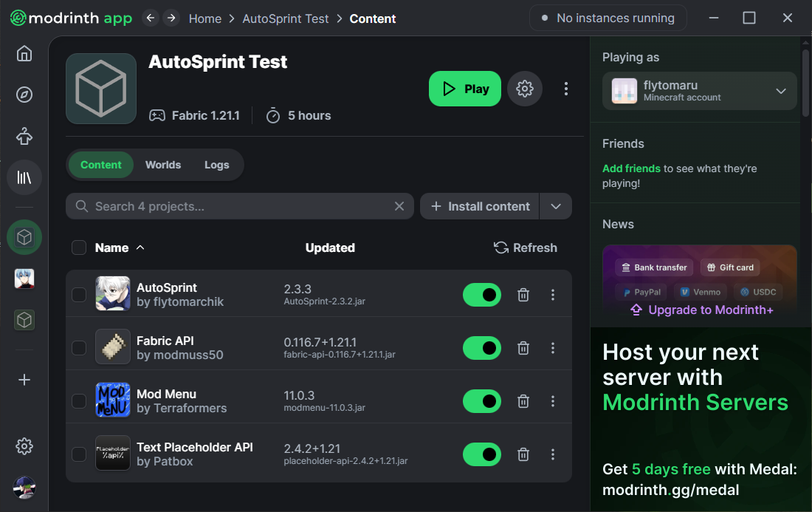Screen dimensions: 812x512
Task: Delete Mod Menu with trash icon
Action: tap(523, 401)
